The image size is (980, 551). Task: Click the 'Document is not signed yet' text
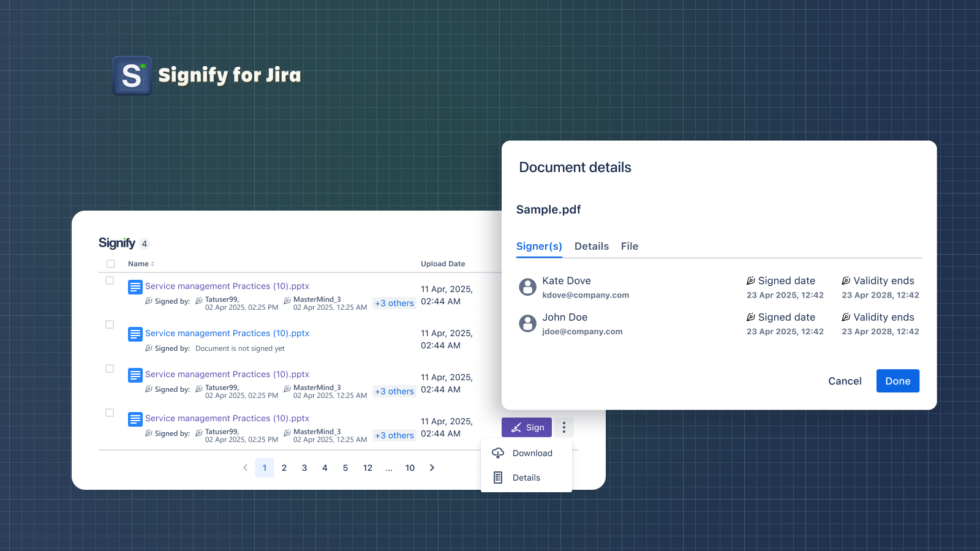pyautogui.click(x=240, y=348)
